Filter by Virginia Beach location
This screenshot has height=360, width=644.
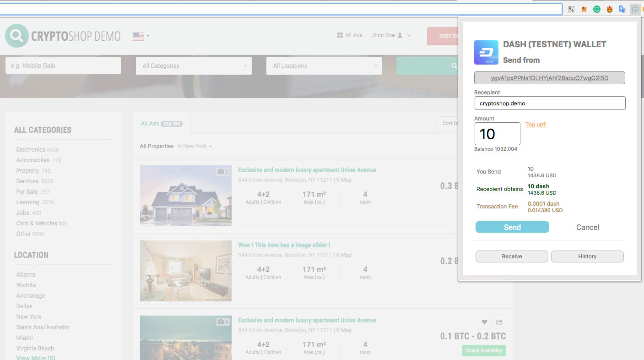tap(35, 348)
